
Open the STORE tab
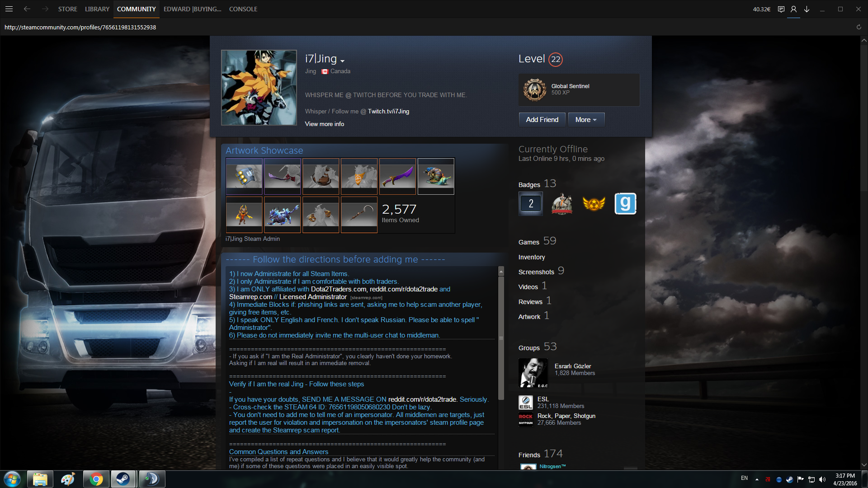pos(67,9)
